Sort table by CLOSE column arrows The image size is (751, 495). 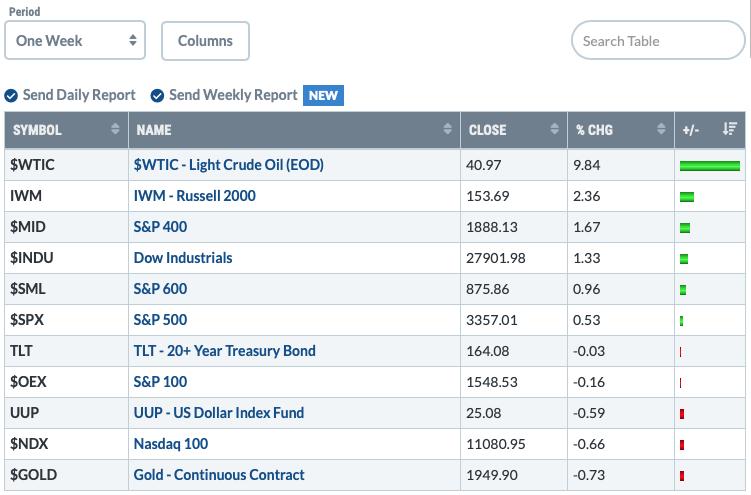point(554,128)
